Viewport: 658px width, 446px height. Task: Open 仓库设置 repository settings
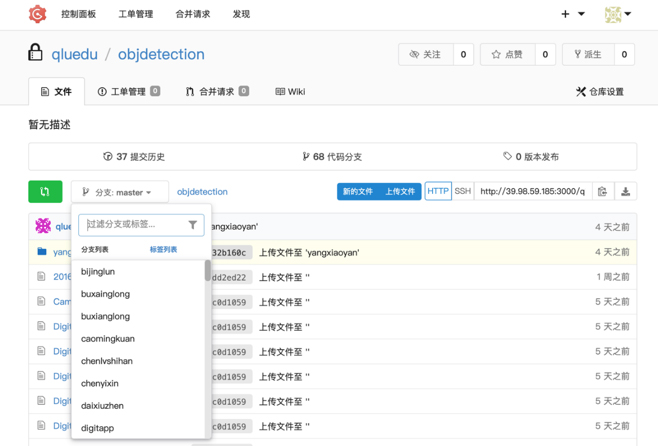pyautogui.click(x=600, y=91)
